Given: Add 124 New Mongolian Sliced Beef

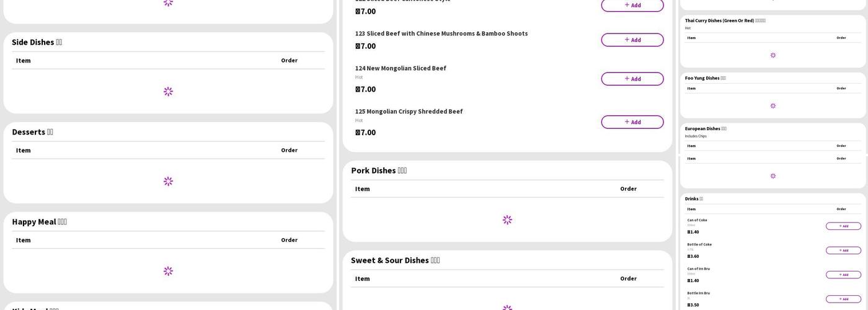Looking at the screenshot, I should click(632, 79).
